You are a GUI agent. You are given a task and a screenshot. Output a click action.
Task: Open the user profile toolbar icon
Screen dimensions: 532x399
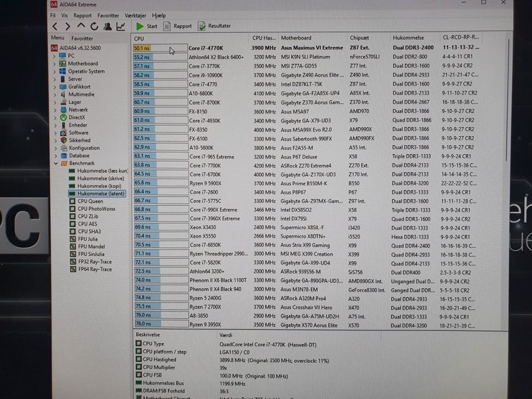[x=108, y=26]
